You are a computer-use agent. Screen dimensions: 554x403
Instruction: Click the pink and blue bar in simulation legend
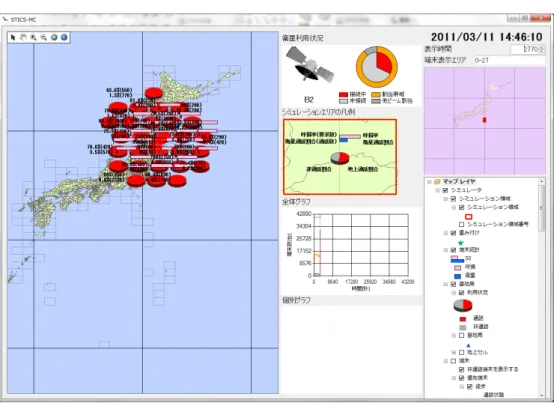pos(350,138)
